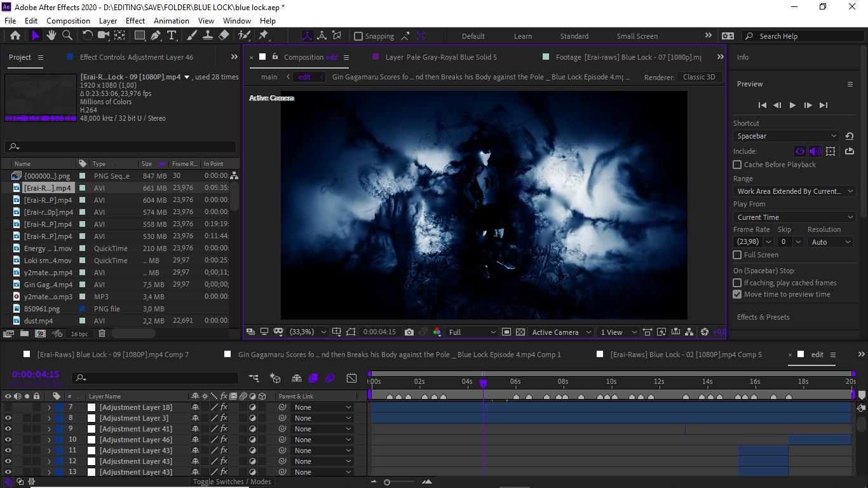Select the Eraser tool
868x488 pixels.
[x=224, y=36]
